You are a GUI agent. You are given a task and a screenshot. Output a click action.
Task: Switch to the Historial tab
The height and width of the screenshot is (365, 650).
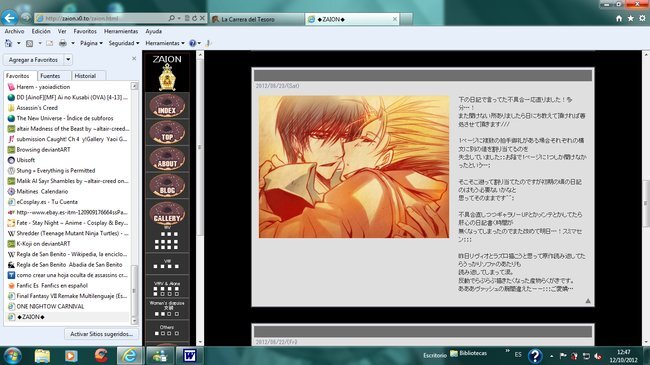tap(85, 76)
